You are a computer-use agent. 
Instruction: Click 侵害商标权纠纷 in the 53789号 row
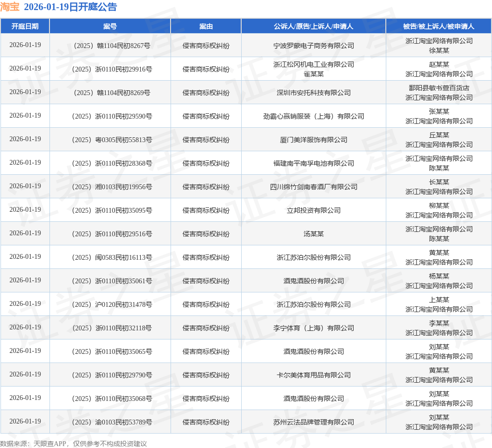[206, 422]
